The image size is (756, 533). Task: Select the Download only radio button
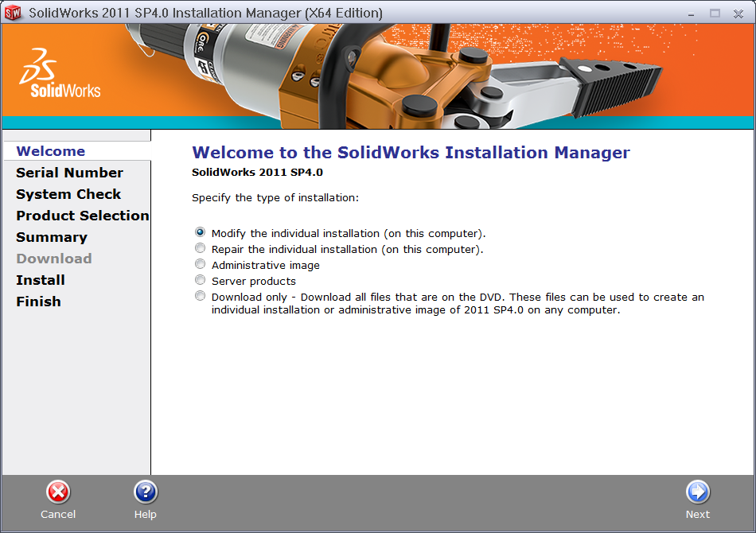click(200, 297)
